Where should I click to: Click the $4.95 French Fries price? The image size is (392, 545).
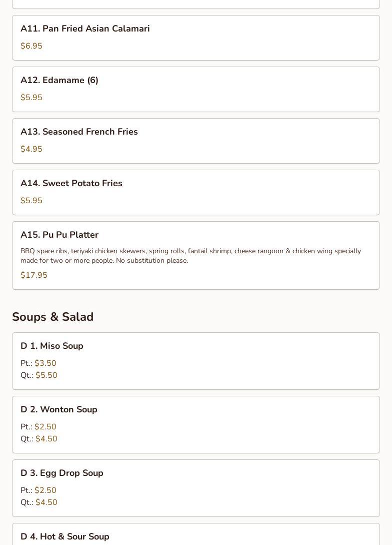click(31, 149)
